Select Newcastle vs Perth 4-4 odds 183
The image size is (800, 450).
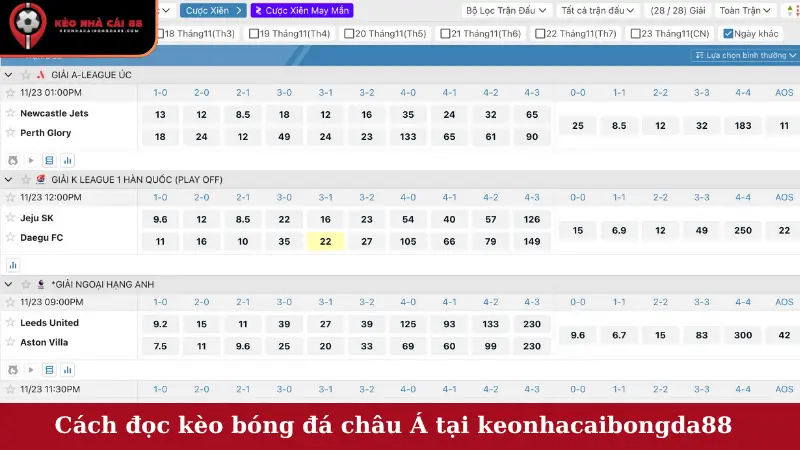(x=743, y=126)
